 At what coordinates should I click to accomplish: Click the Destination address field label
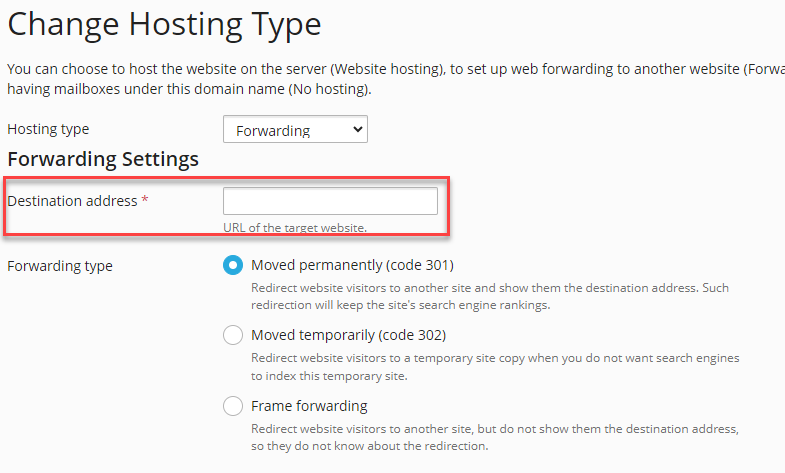click(72, 201)
